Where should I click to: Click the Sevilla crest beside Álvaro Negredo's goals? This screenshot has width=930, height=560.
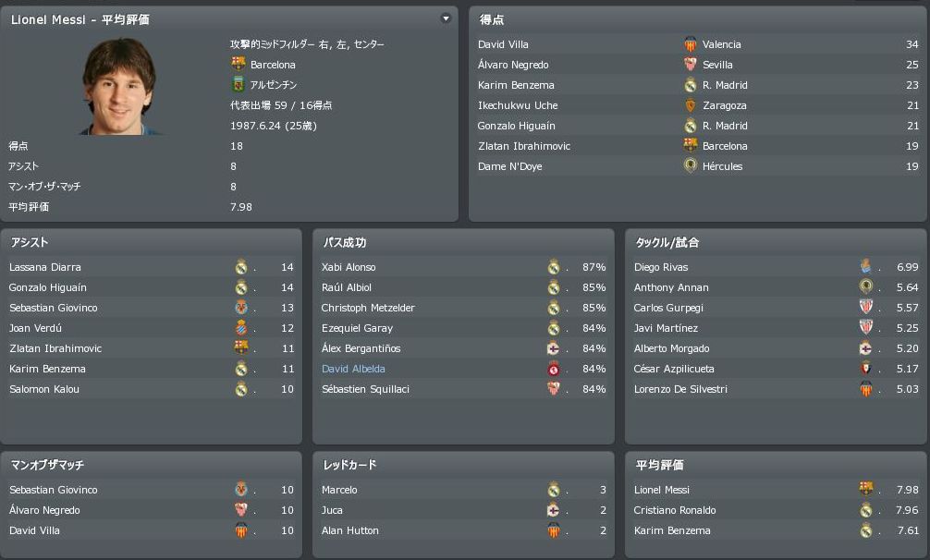[x=690, y=65]
